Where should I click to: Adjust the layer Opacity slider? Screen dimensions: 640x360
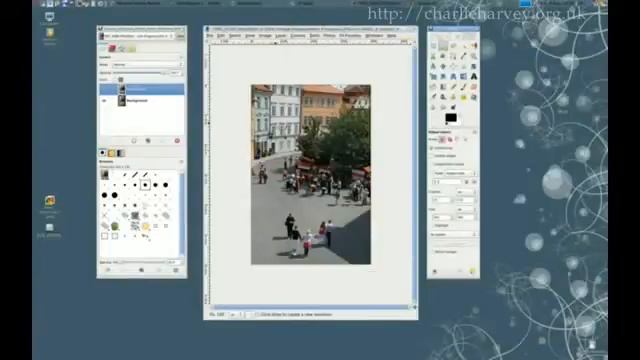(140, 73)
